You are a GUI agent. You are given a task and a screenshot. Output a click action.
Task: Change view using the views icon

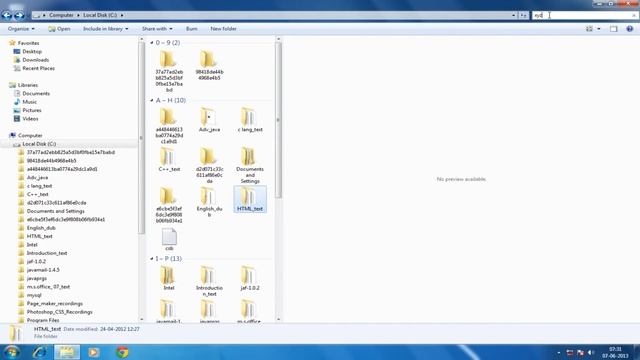(x=589, y=29)
